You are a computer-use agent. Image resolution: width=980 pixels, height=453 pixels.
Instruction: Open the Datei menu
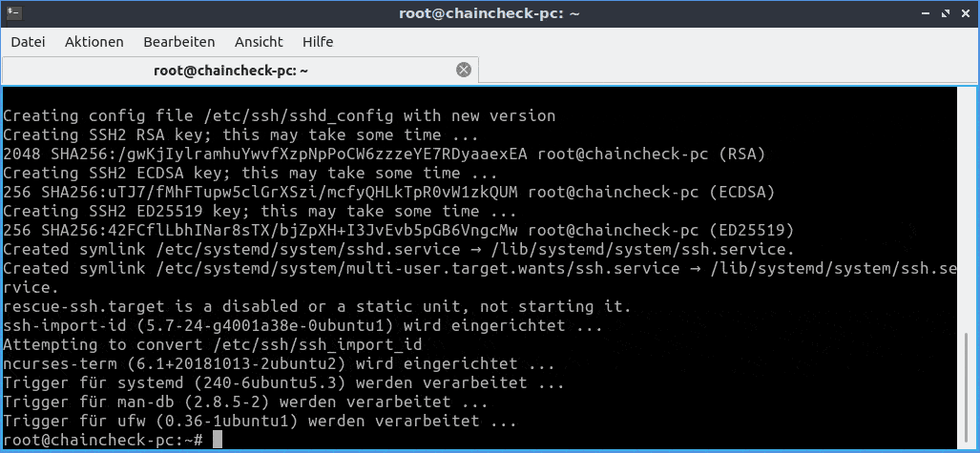click(x=28, y=42)
